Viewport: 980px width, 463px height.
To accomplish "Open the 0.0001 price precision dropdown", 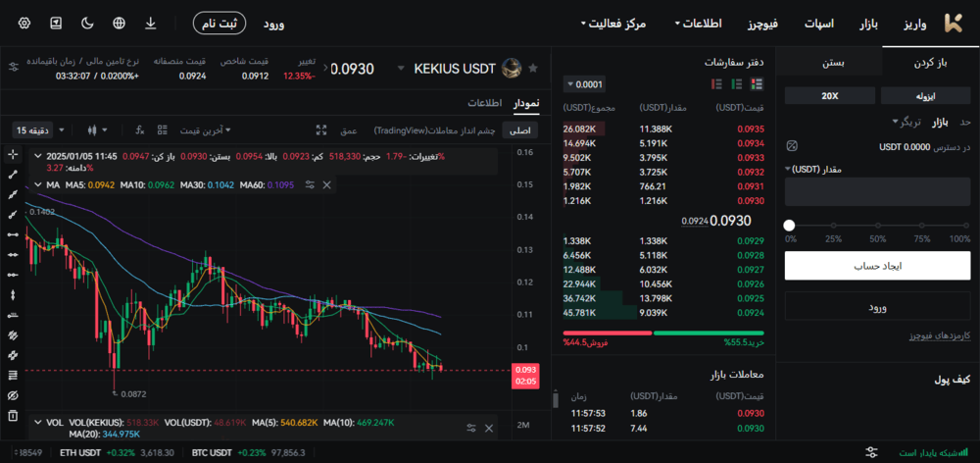I will 584,83.
